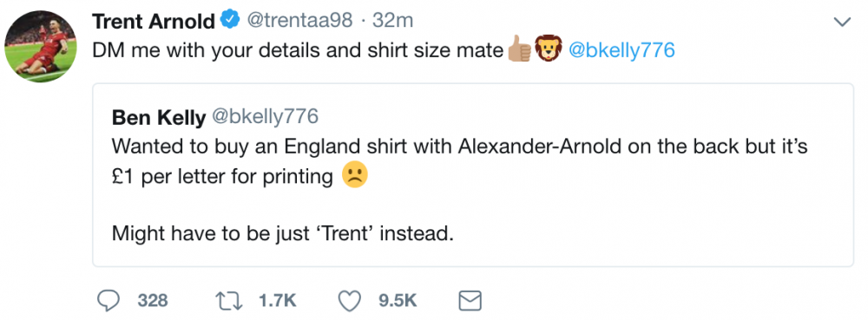The height and width of the screenshot is (320, 868).
Task: Click the 9.5K likes count
Action: [398, 301]
